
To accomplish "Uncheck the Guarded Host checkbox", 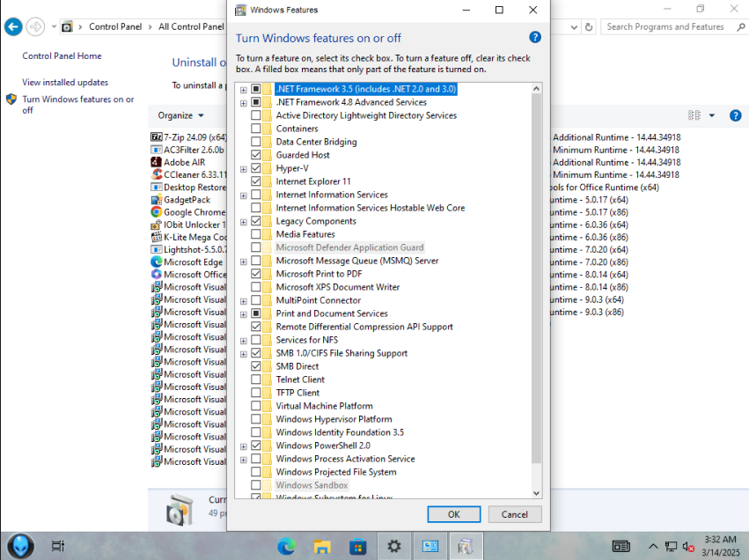I will point(255,155).
